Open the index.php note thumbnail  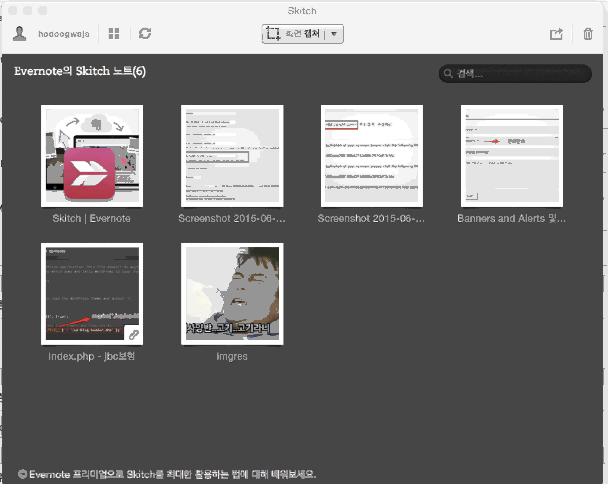point(92,294)
